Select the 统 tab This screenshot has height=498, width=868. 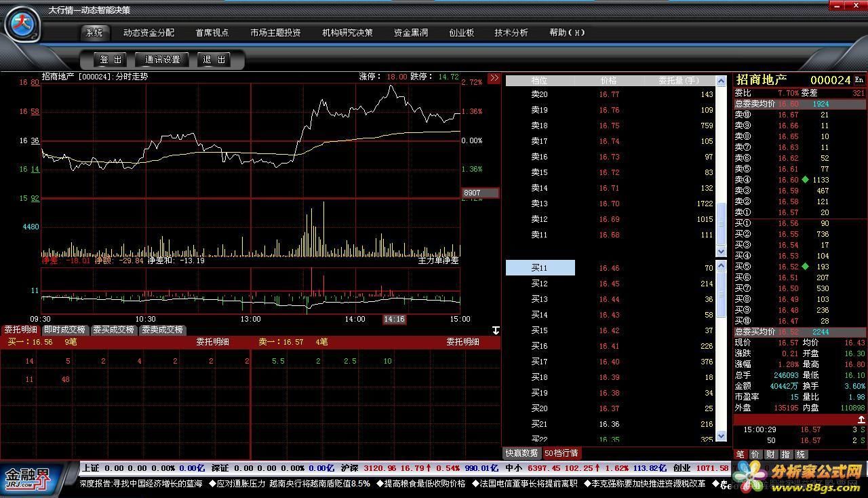pyautogui.click(x=800, y=455)
